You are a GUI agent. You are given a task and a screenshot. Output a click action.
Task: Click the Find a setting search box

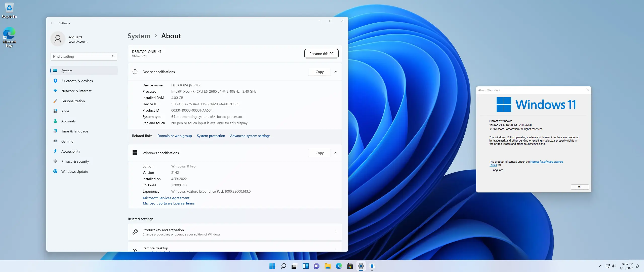click(x=81, y=56)
